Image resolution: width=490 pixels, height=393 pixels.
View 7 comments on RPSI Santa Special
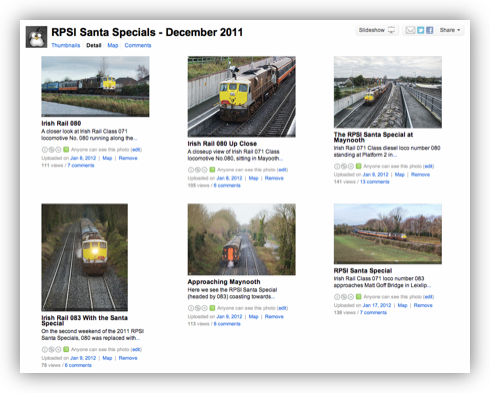373,313
